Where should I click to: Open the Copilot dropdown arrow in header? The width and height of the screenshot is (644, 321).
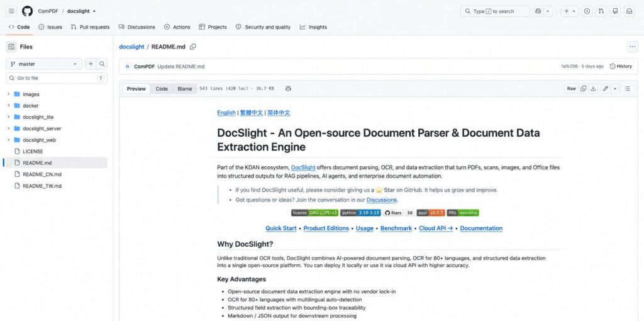click(548, 11)
